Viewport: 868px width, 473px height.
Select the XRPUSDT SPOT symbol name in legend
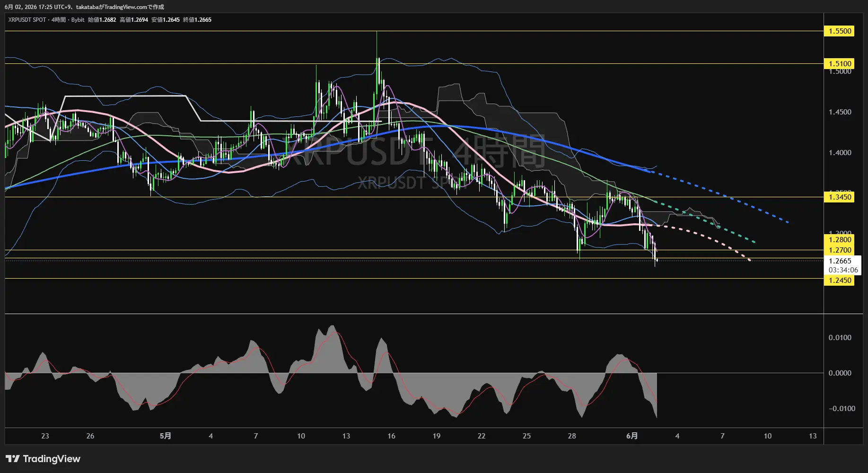27,20
